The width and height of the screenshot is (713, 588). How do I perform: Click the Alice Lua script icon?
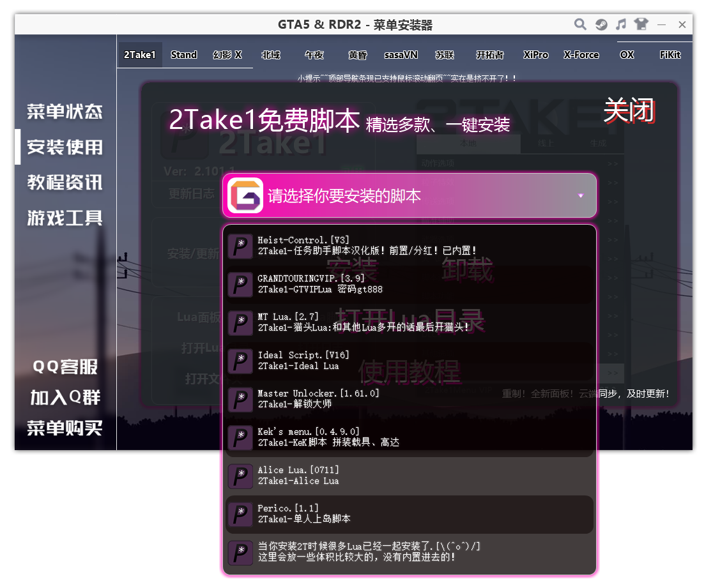pyautogui.click(x=241, y=476)
